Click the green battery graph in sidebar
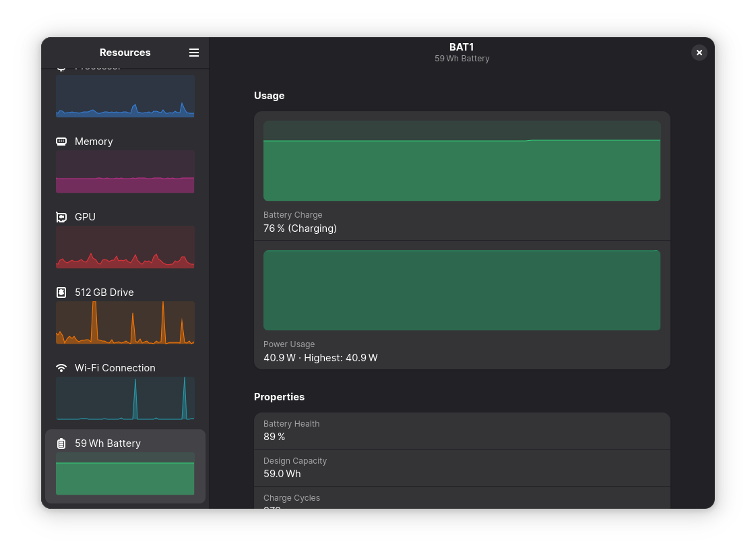Screen dimensions: 756x554 [x=125, y=474]
